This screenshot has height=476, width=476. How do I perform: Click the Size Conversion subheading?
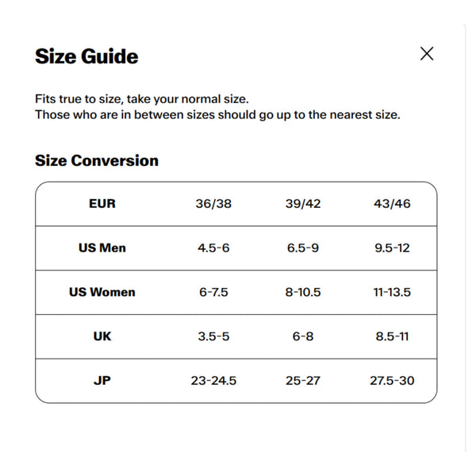(x=97, y=160)
